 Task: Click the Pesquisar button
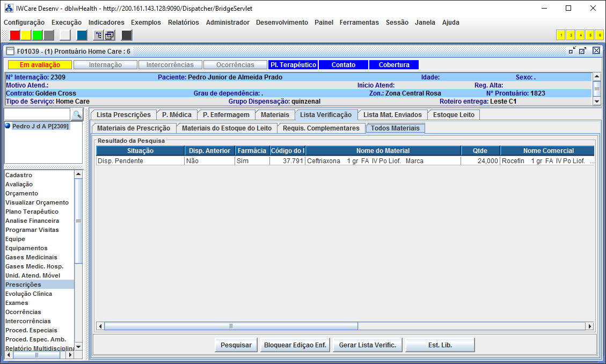[236, 345]
